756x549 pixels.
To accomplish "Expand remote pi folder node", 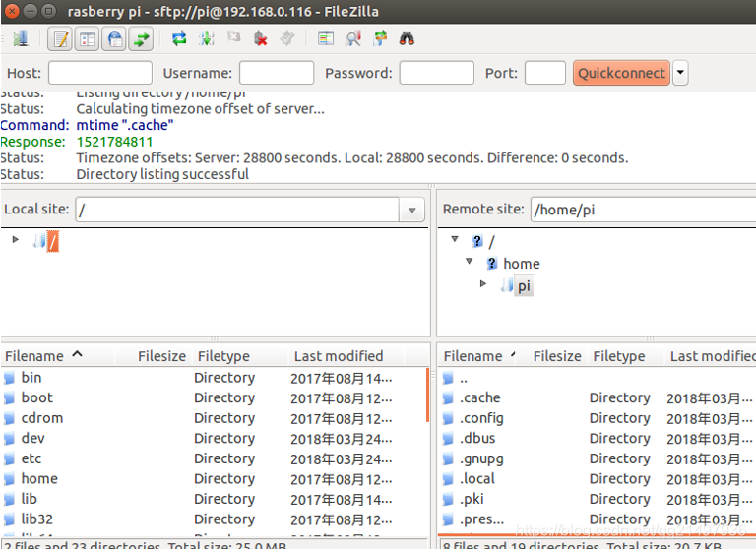I will tap(483, 284).
